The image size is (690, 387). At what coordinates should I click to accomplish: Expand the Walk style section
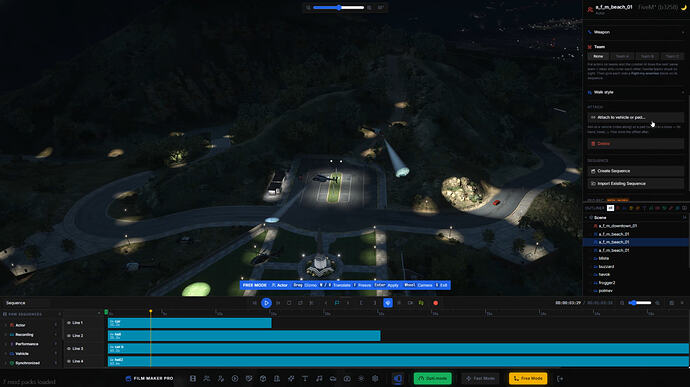click(636, 92)
